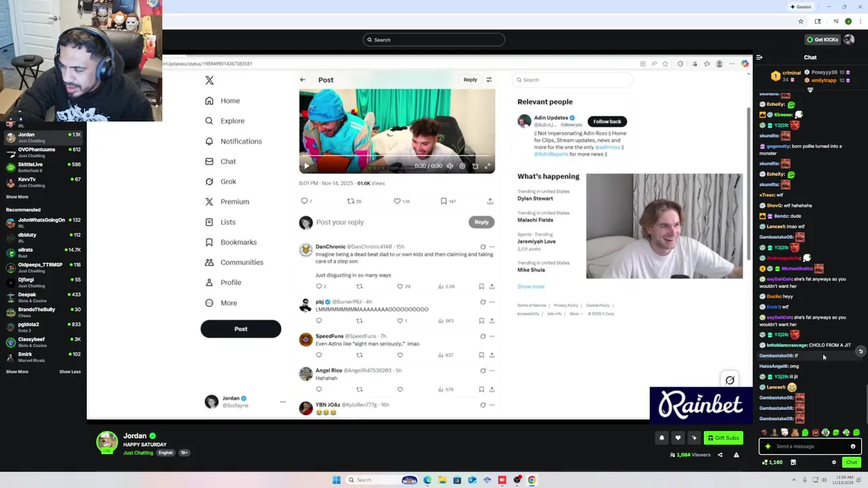Image resolution: width=868 pixels, height=488 pixels.
Task: Play the post video
Action: [306, 165]
